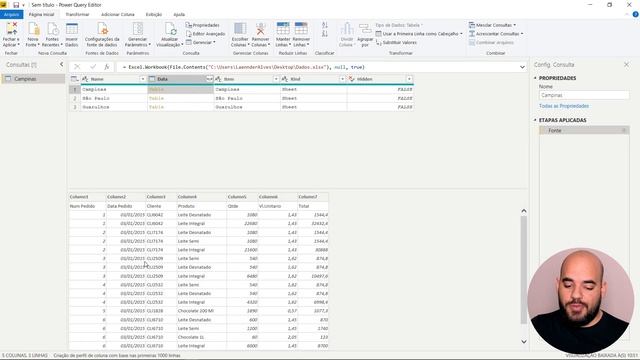
Task: Switch to Ajuda tab
Action: (x=179, y=14)
